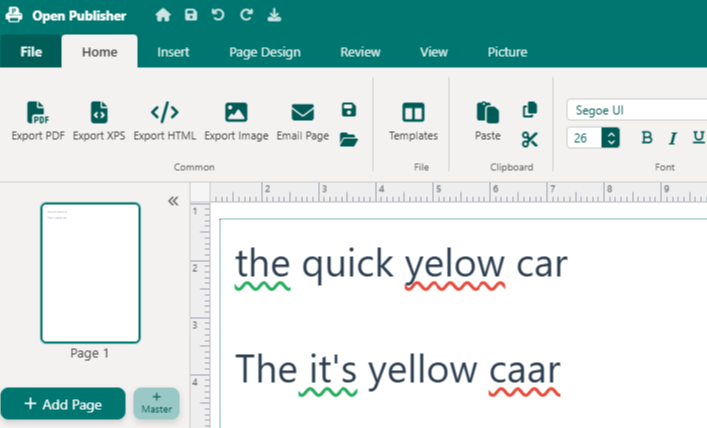Toggle Italic formatting
The height and width of the screenshot is (428, 707).
(x=673, y=138)
